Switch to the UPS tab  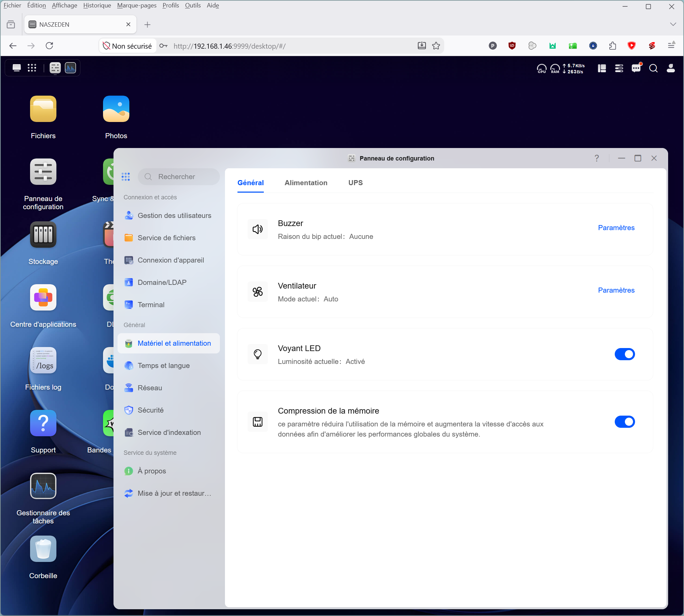(x=356, y=183)
